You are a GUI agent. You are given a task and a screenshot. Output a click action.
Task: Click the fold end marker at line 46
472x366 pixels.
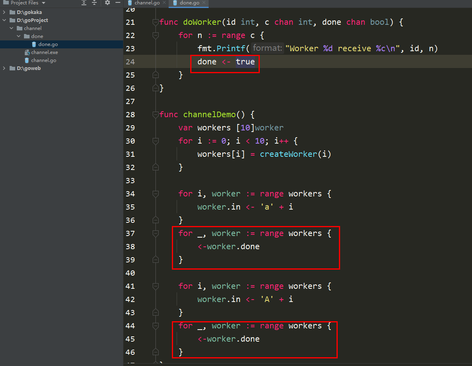(155, 352)
